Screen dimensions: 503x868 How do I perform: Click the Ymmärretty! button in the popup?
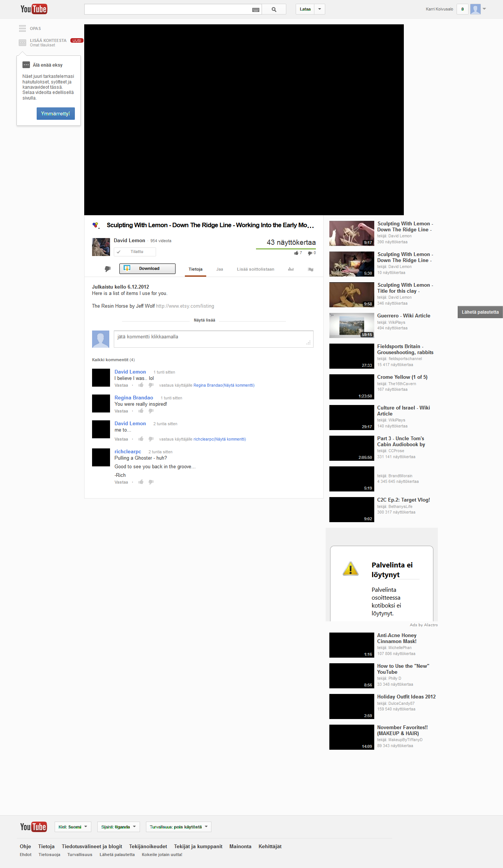click(56, 114)
